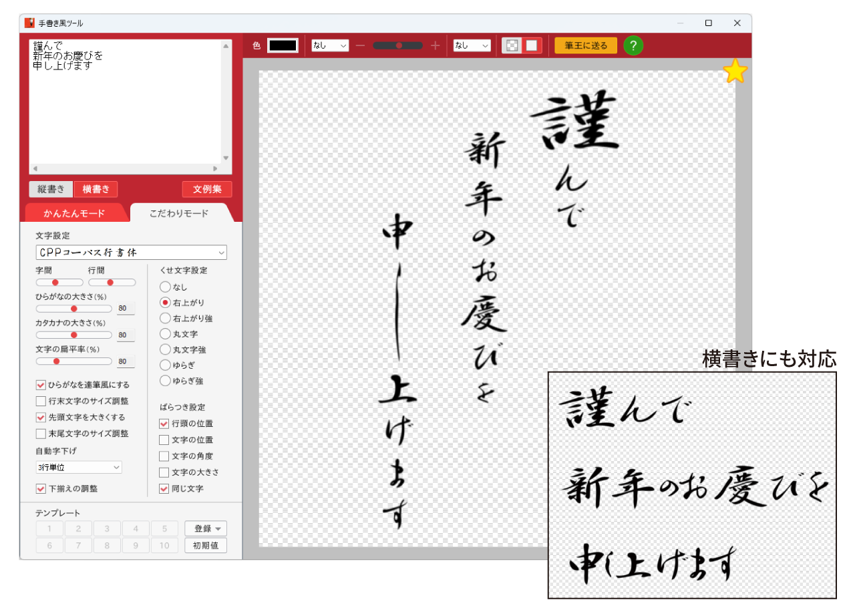Screen dimensions: 855x616
Task: Click the 手書き風ツール app icon in title bar
Action: pos(29,22)
